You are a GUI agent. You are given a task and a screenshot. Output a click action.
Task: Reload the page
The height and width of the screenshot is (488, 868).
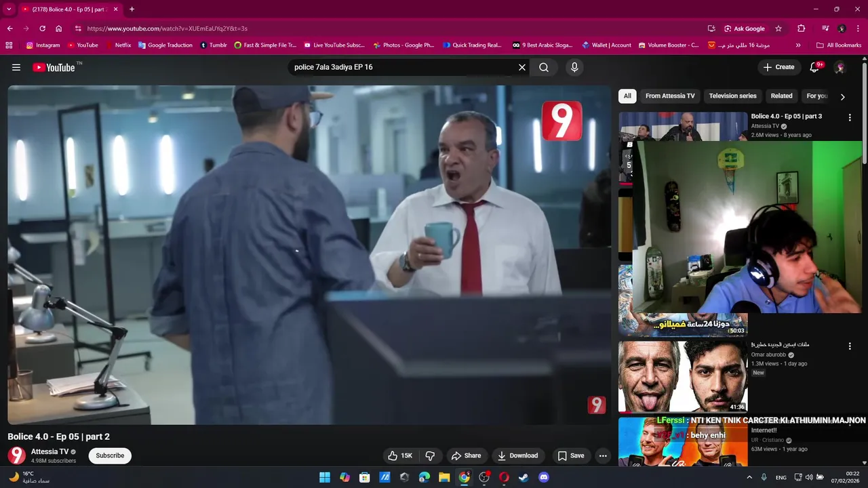pos(42,28)
